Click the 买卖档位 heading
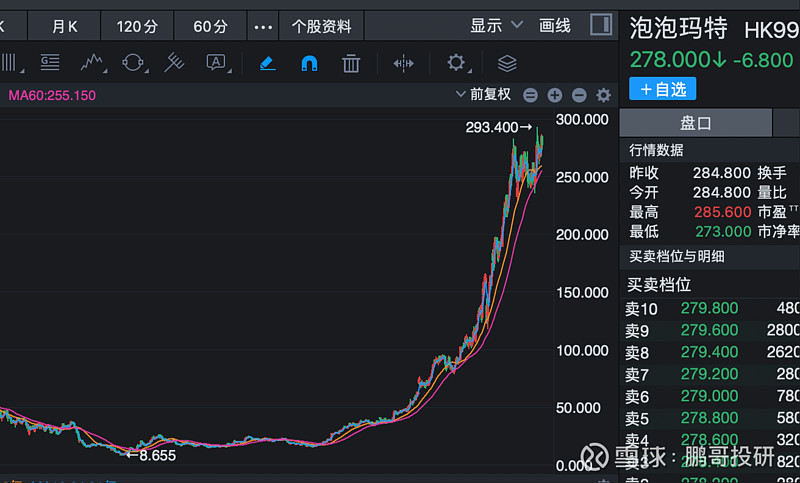The height and width of the screenshot is (483, 800). [x=659, y=285]
